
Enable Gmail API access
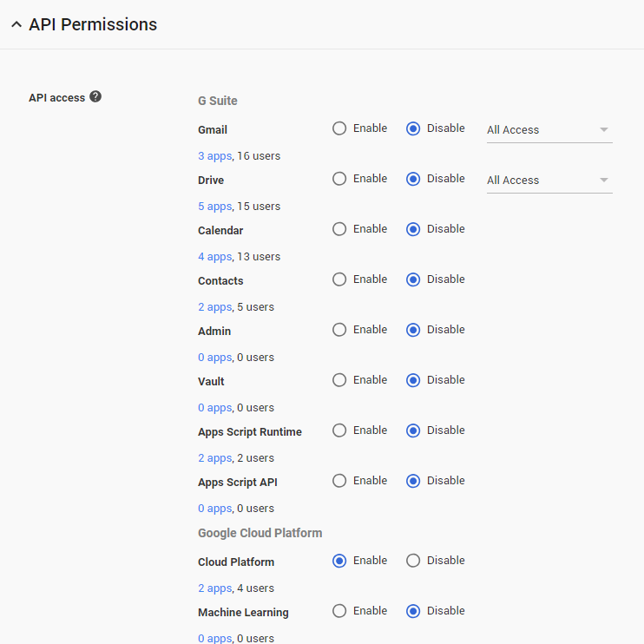(x=339, y=128)
